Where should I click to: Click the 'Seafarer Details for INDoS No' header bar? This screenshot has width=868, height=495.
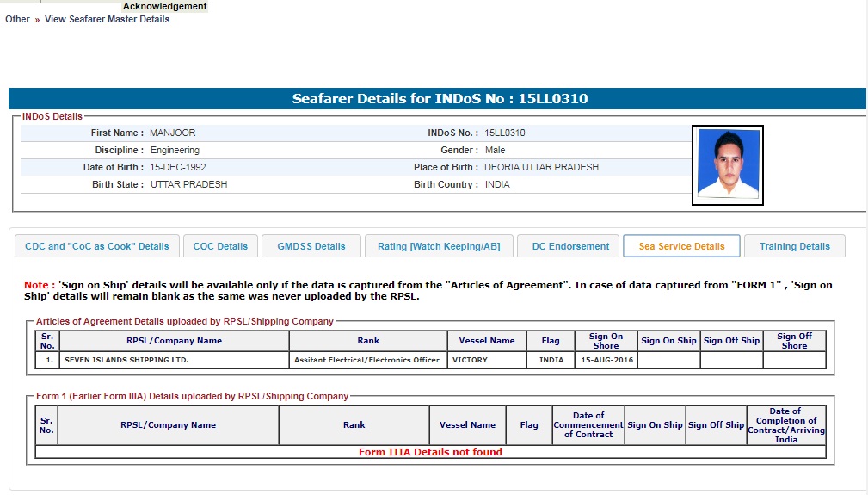pyautogui.click(x=437, y=99)
